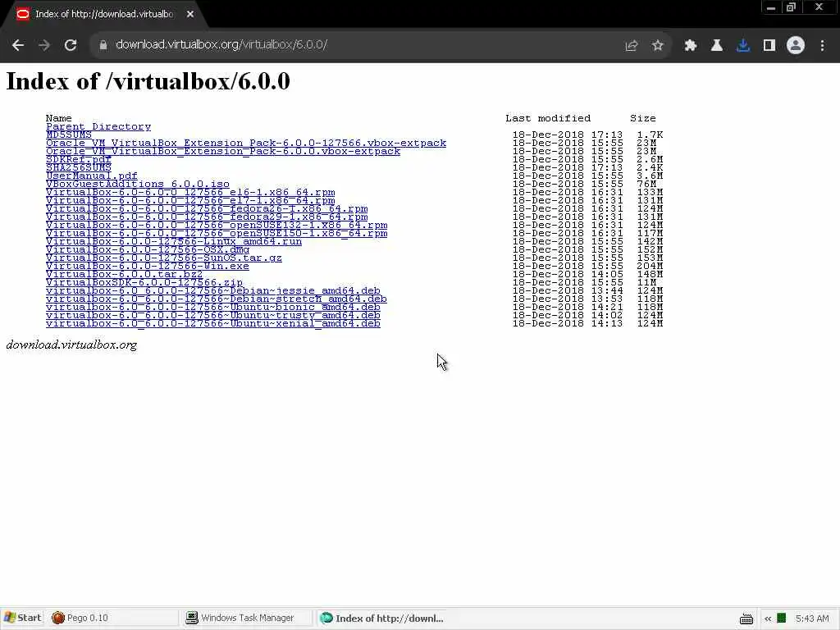840x630 pixels.
Task: Download the openSUSE150 rpm package
Action: point(217,233)
